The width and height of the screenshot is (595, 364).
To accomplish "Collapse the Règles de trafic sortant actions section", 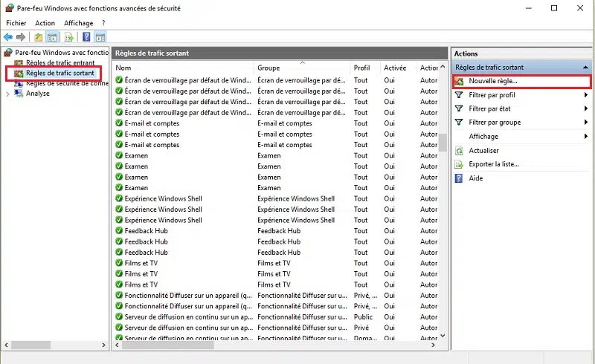I will [586, 68].
